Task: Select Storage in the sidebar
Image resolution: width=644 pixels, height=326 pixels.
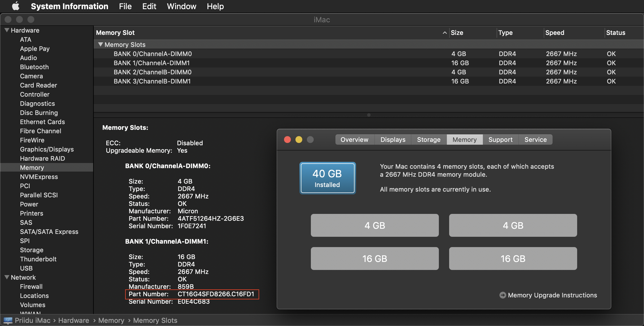Action: click(32, 250)
